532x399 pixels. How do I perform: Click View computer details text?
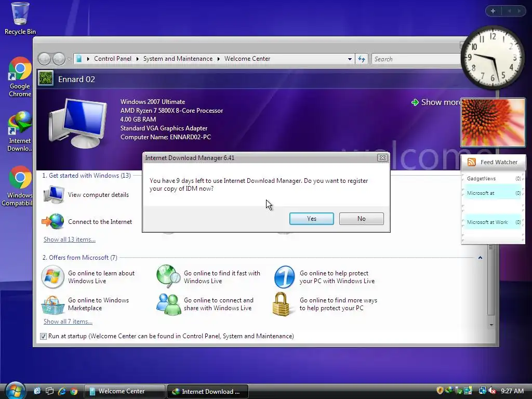pyautogui.click(x=98, y=195)
